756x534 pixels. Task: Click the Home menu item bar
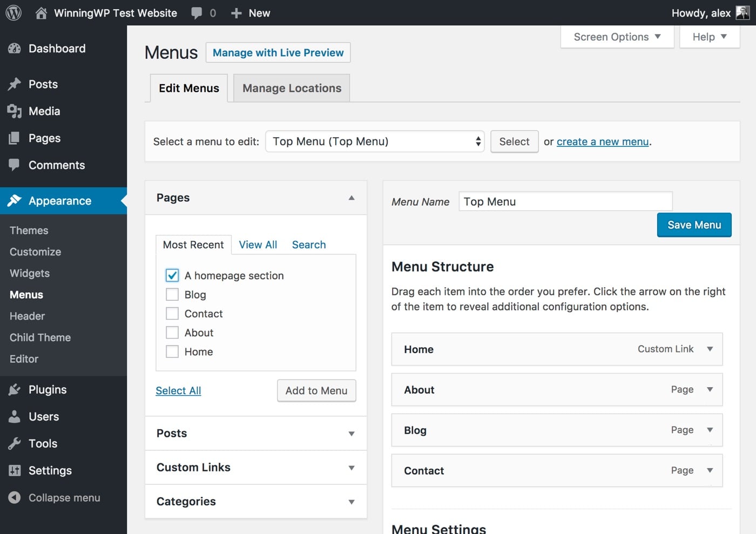pos(557,349)
